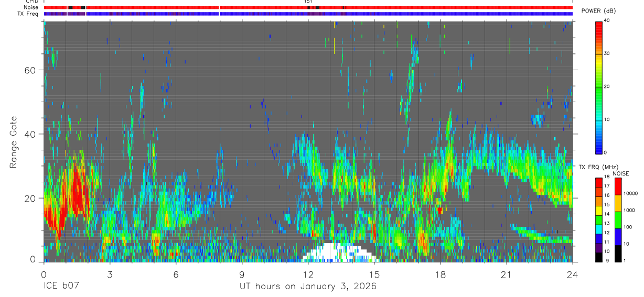Pick the blue 11–12 MHz TX FRQ segment

tap(598, 239)
